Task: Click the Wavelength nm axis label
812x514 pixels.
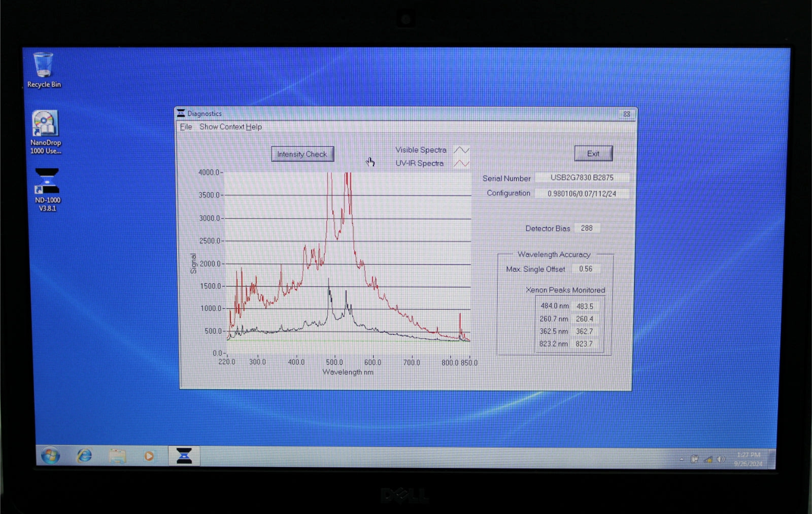Action: (x=348, y=372)
